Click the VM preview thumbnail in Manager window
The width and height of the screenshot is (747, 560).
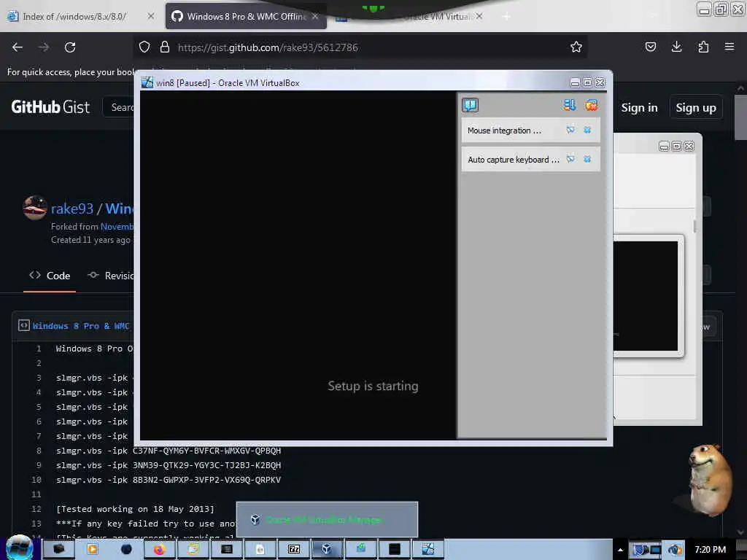click(646, 296)
